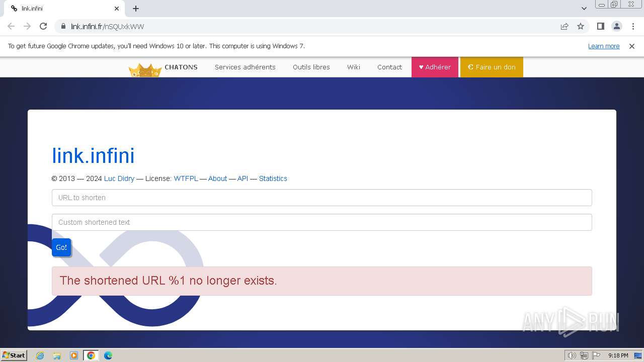Click the Adhérer button
The image size is (644, 362).
click(x=435, y=67)
